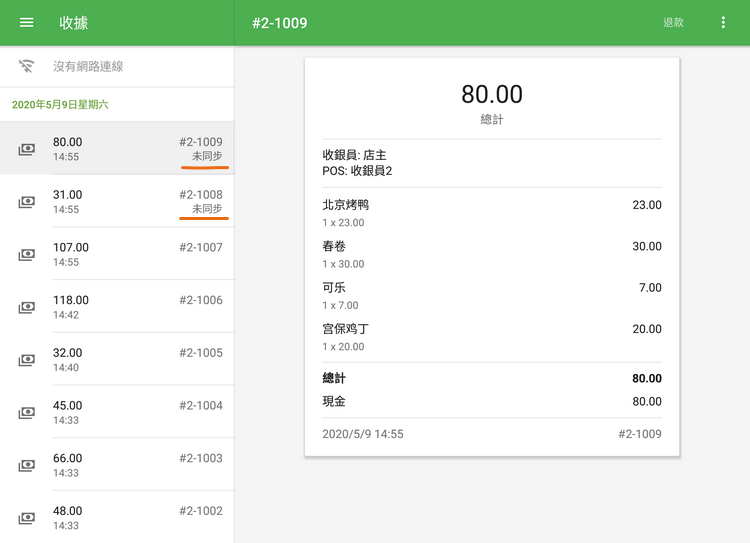Viewport: 750px width, 543px height.
Task: Select the 48.00 receipt amount
Action: [67, 510]
